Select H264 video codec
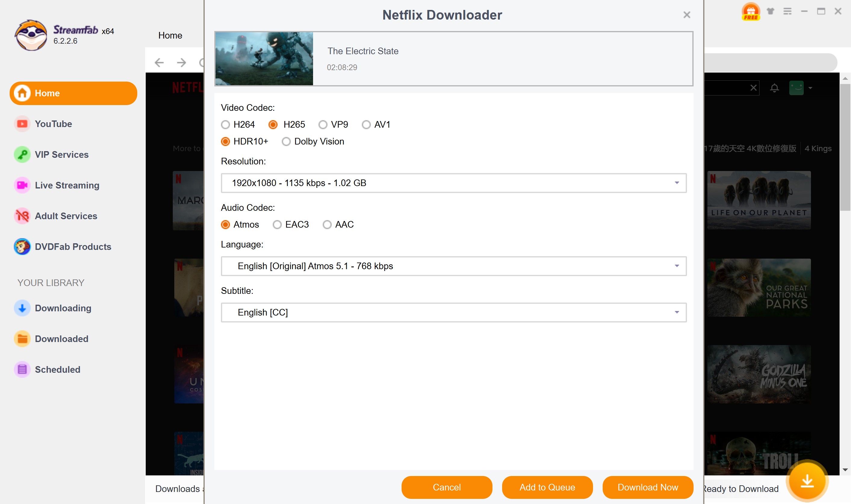Viewport: 851px width, 504px height. (238, 125)
